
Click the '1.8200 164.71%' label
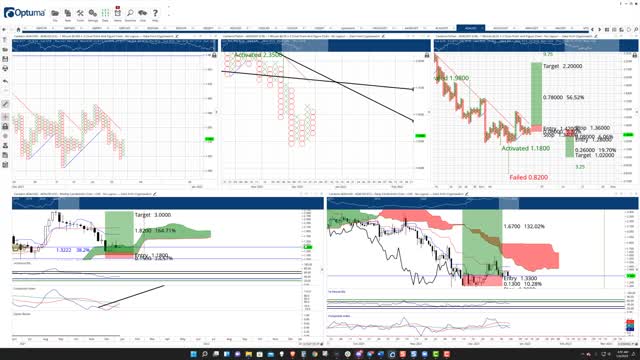point(155,231)
